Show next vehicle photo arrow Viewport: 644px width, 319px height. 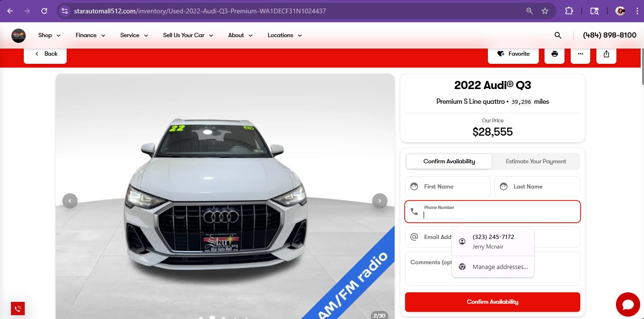tap(379, 201)
